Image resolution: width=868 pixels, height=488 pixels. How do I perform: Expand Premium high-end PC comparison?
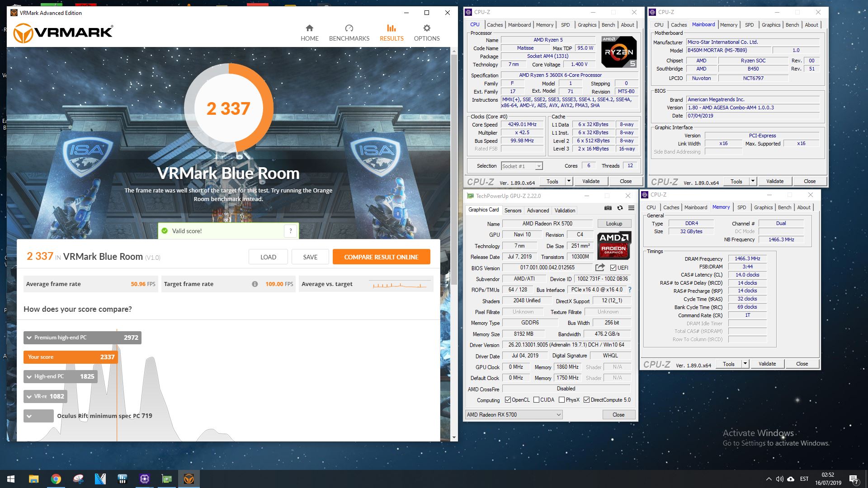click(29, 338)
